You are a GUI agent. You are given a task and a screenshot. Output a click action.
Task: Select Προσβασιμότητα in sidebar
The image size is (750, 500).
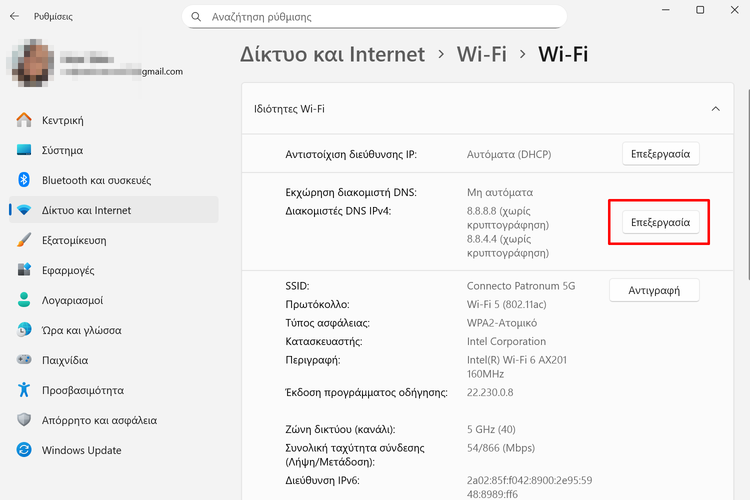tap(82, 390)
